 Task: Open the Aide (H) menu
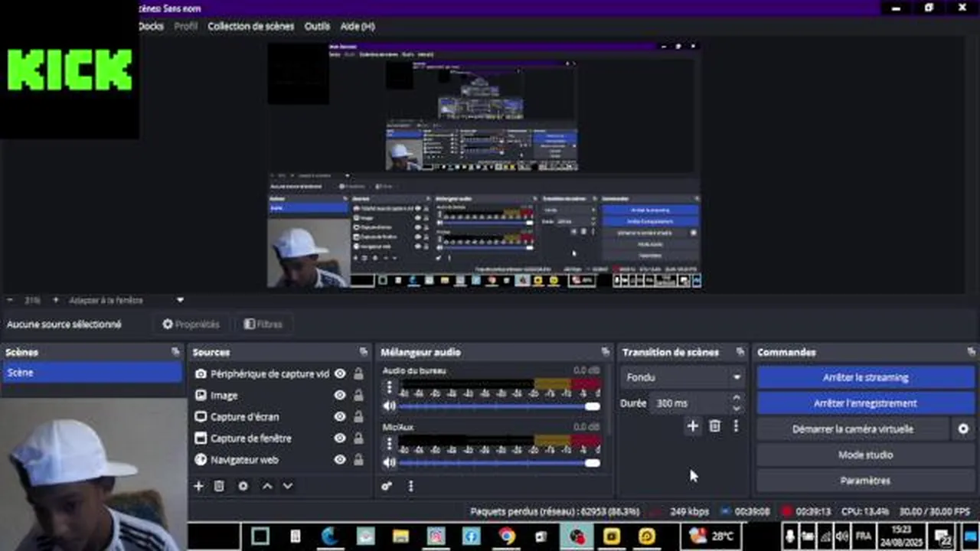click(358, 26)
